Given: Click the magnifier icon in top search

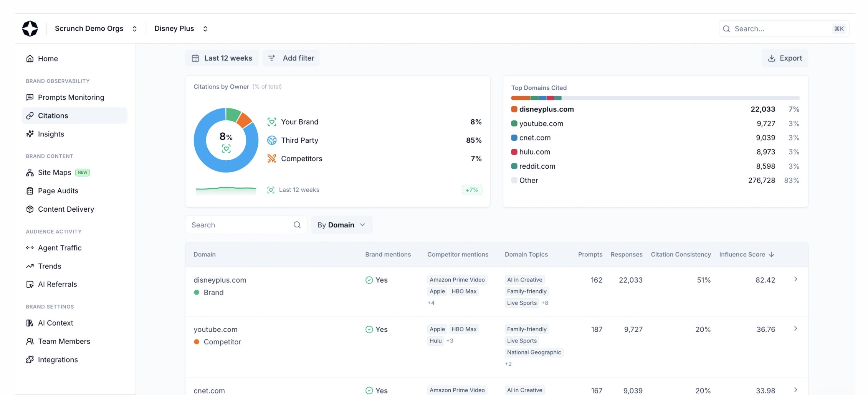Looking at the screenshot, I should [x=726, y=29].
